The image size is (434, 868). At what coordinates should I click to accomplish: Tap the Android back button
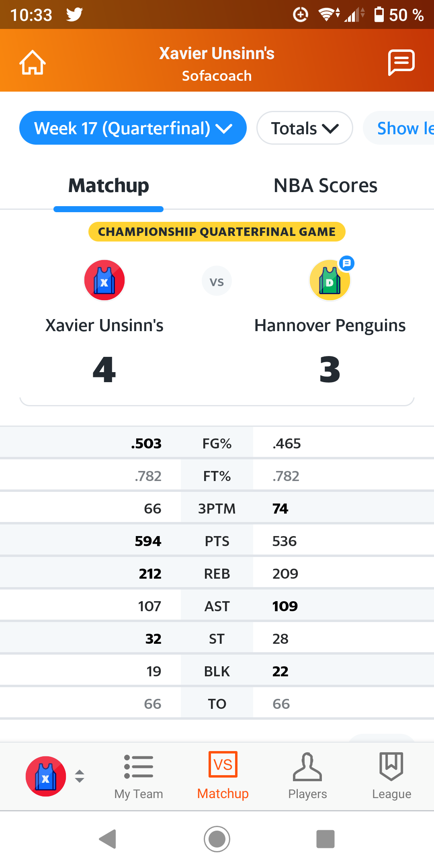[108, 839]
